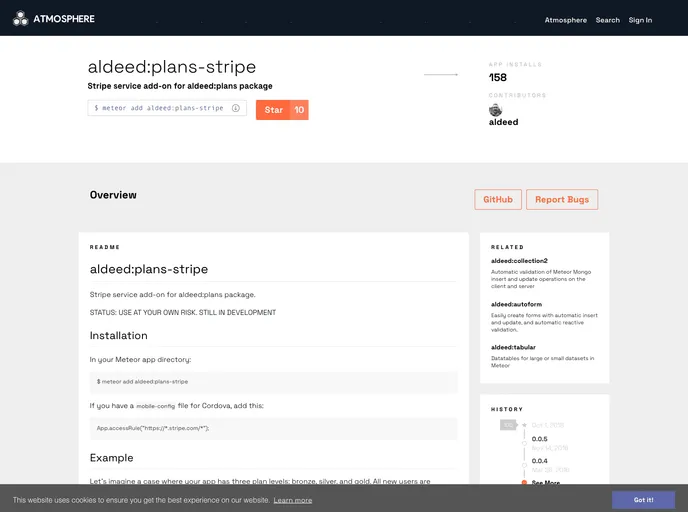This screenshot has width=688, height=512.
Task: Expand History with See More
Action: coord(545,482)
